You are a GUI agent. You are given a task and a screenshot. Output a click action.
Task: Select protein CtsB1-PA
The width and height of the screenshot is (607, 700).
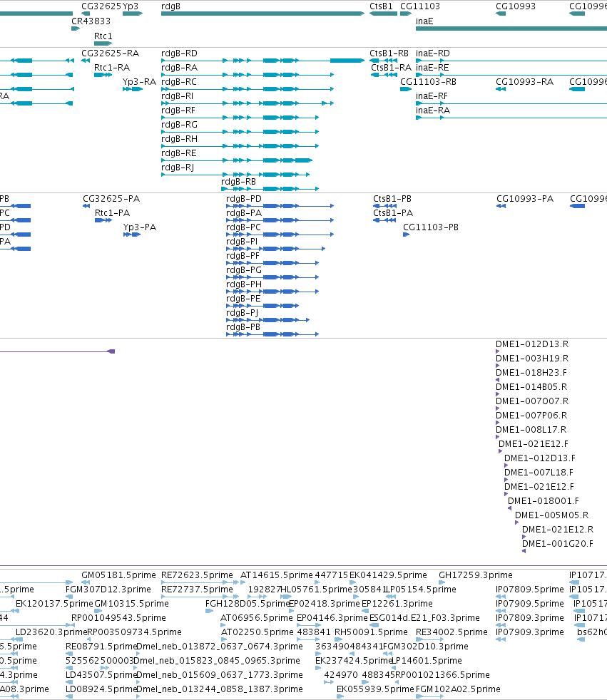384,220
